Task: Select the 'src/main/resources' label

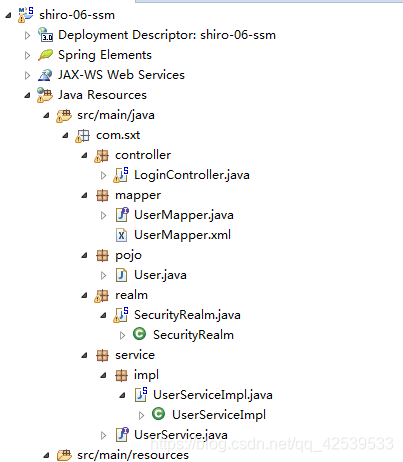Action: click(x=133, y=455)
